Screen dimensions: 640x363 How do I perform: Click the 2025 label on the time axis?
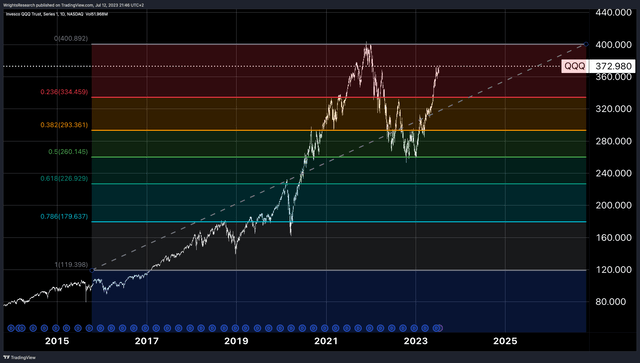[x=505, y=341]
